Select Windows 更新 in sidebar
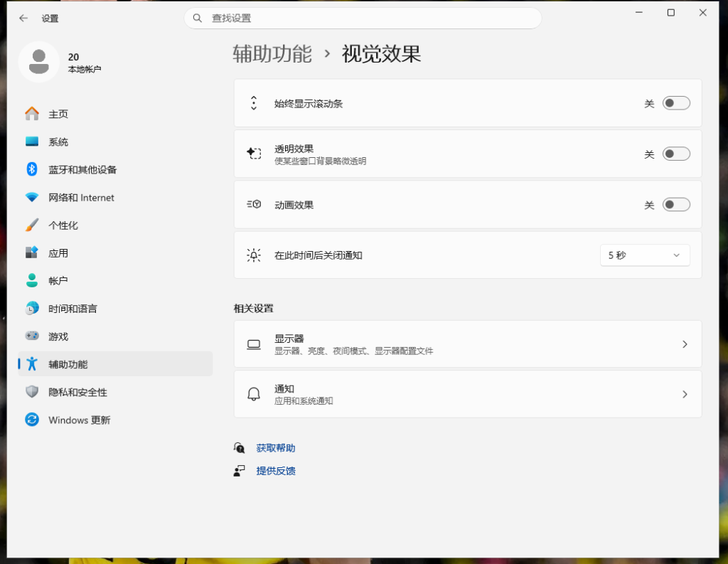This screenshot has height=564, width=728. (115, 420)
